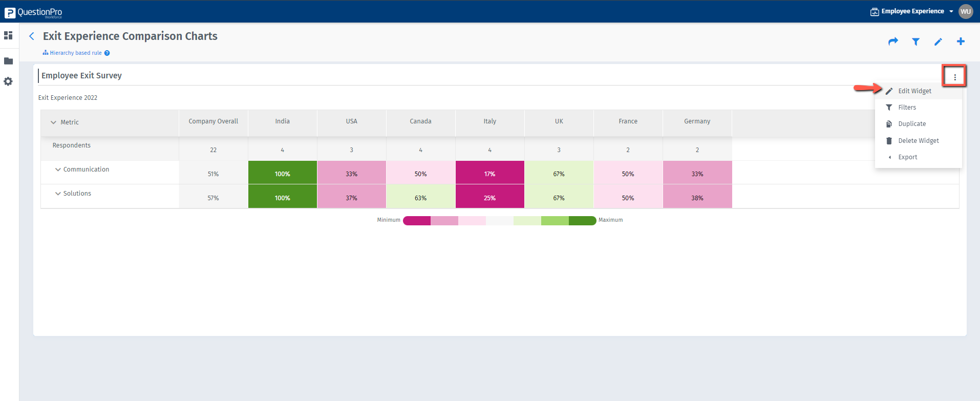Click Germany Solutions 38% cell
This screenshot has height=401, width=980.
697,197
